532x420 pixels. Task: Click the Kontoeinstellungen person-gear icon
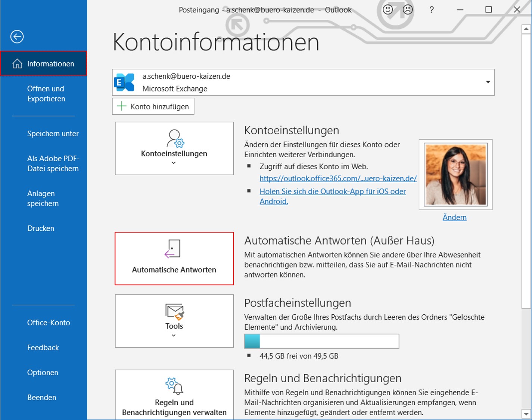(x=175, y=139)
